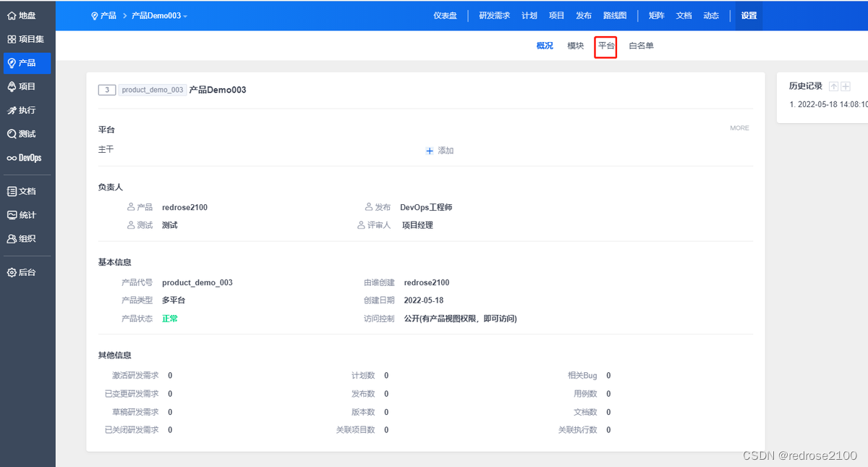Click 项目经理 reviewer value
Screen dimensions: 868x467
coord(417,225)
